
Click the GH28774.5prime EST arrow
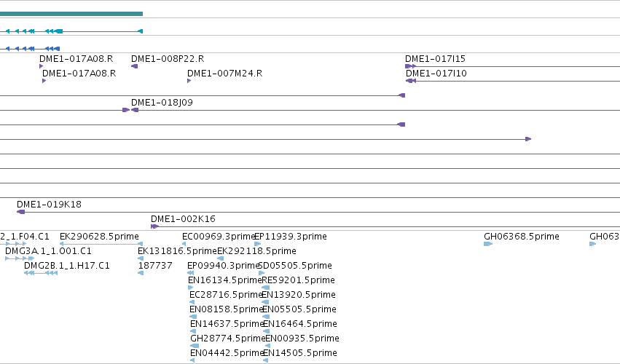195,346
